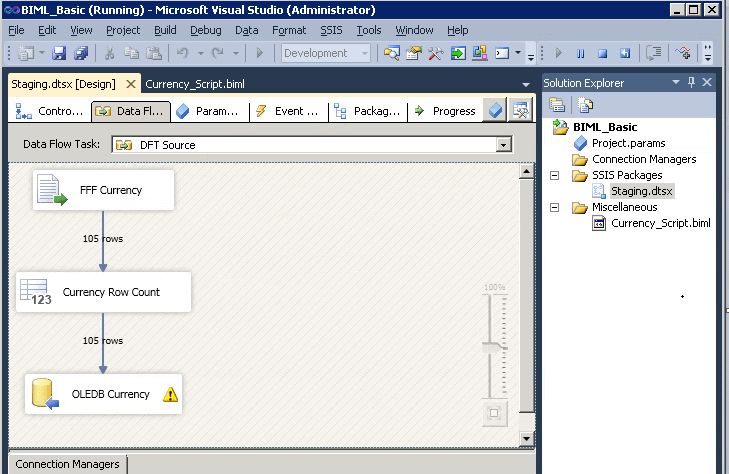Select the Currency Row Count component
The width and height of the screenshot is (729, 474).
[x=103, y=292]
